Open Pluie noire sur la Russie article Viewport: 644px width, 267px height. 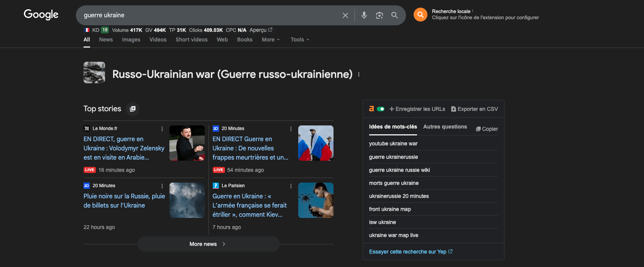point(124,201)
